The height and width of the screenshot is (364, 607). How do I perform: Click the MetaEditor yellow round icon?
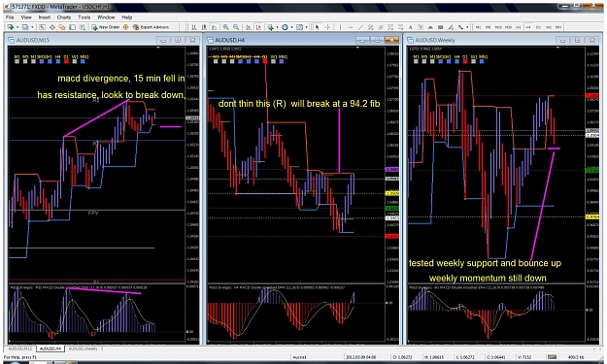pyautogui.click(x=126, y=27)
